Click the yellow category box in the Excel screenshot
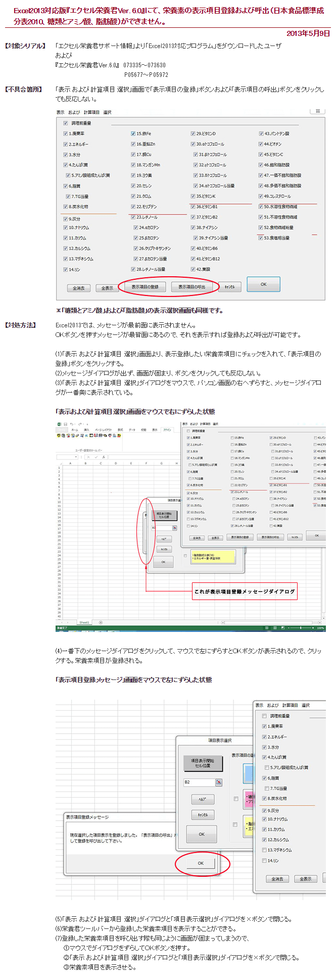Viewport: 336px width, 980px height. click(213, 557)
